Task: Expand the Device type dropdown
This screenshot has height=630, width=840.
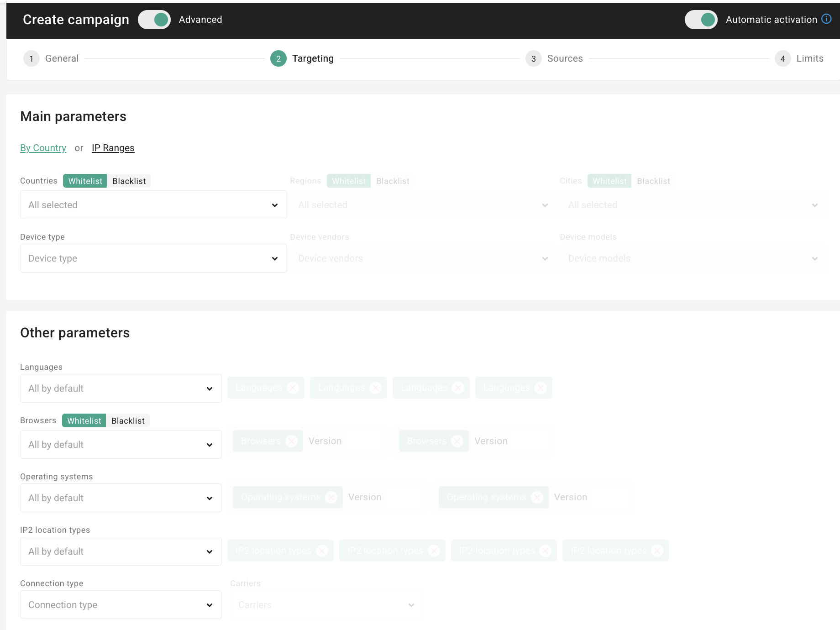Action: 153,258
